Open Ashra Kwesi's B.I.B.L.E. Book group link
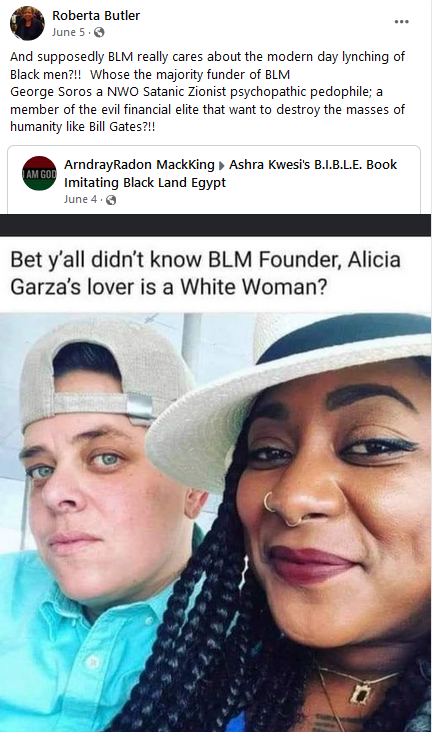Screen dimensions: 432x732 [x=313, y=165]
